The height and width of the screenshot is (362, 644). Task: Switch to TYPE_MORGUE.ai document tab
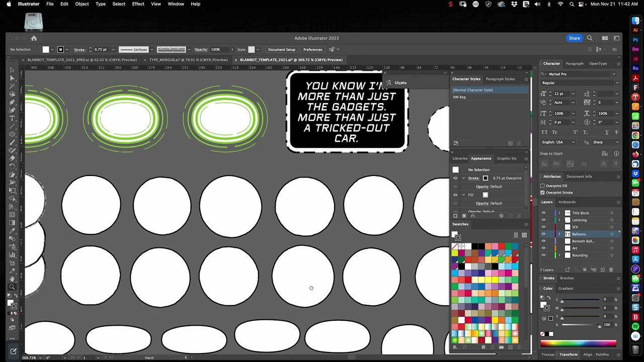pyautogui.click(x=188, y=60)
